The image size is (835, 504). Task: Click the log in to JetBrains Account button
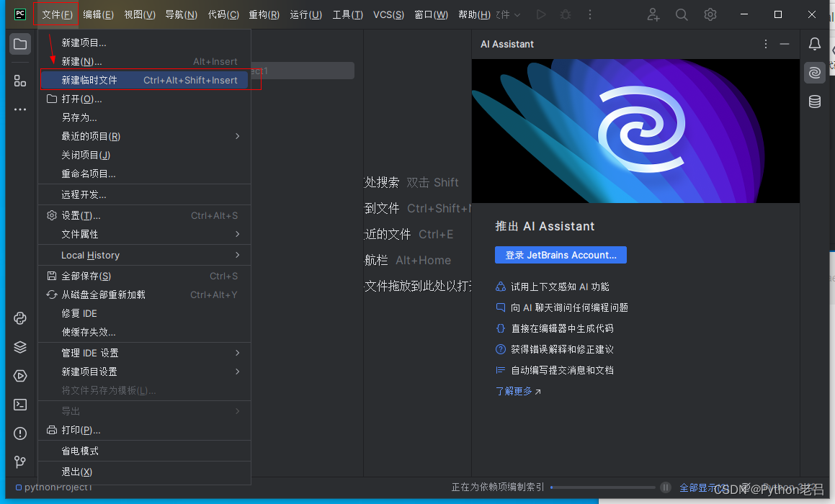click(561, 255)
